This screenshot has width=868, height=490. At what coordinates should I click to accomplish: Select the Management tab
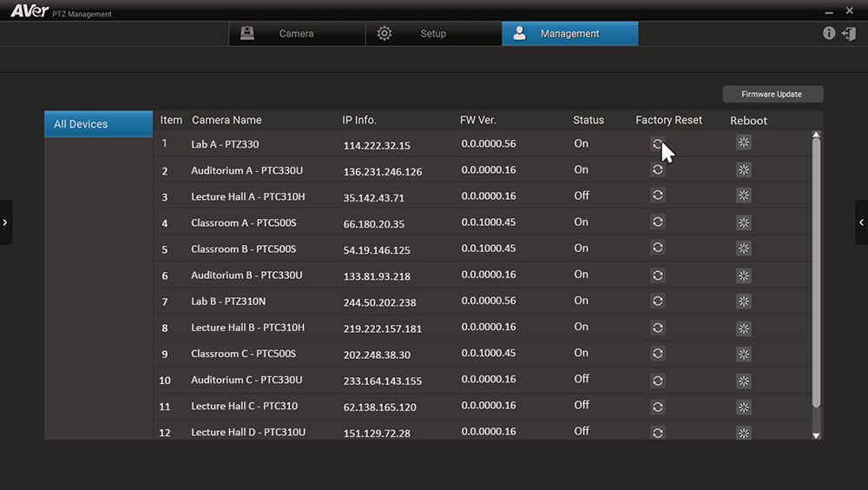click(569, 34)
